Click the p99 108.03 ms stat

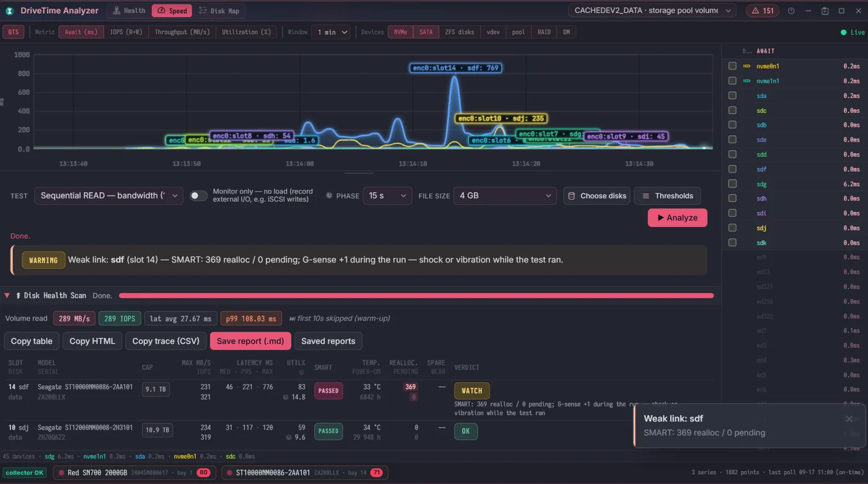pyautogui.click(x=251, y=318)
